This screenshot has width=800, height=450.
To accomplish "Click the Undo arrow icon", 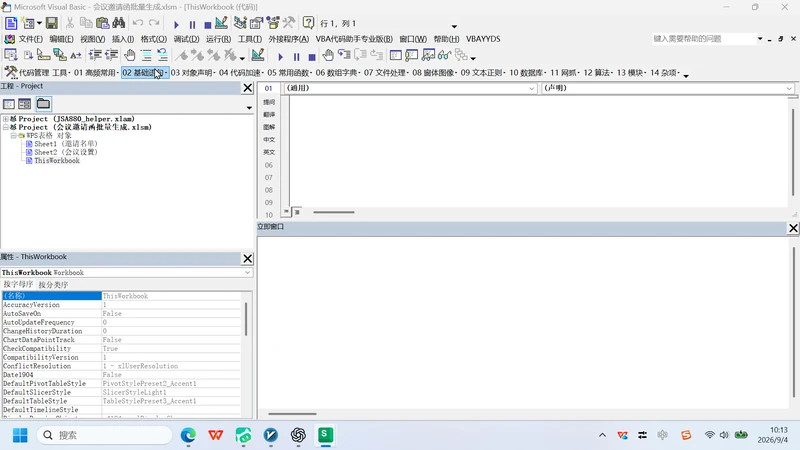I will (138, 23).
